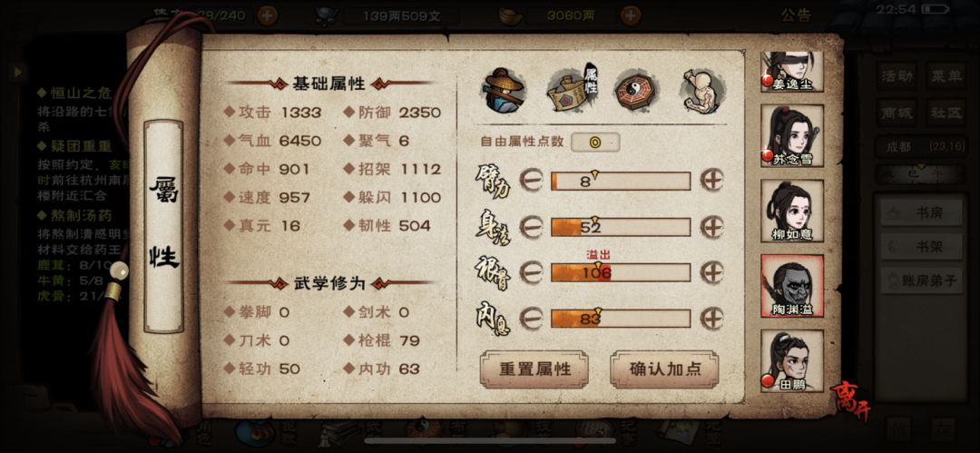Screen dimensions: 980x453
Task: Click the 内息 attribute bar
Action: tap(621, 319)
